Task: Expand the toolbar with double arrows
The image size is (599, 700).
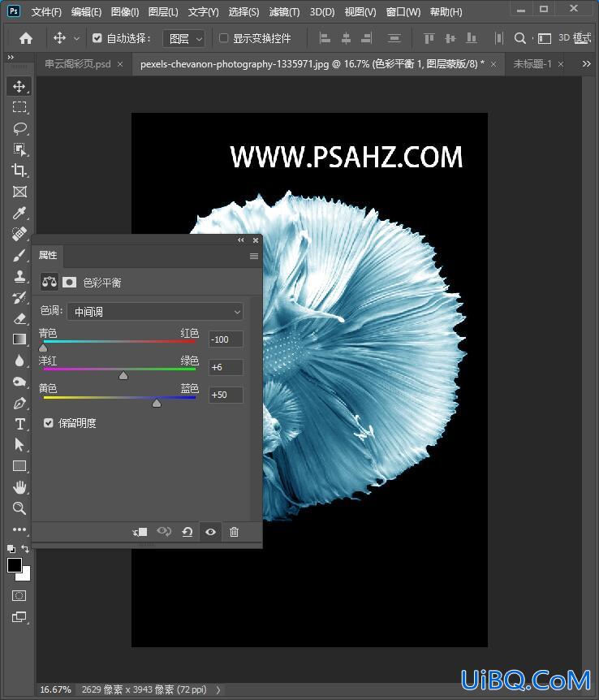Action: point(11,57)
